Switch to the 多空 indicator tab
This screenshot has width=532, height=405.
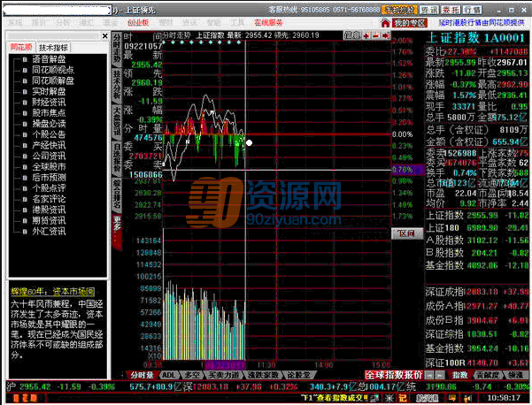coord(192,375)
